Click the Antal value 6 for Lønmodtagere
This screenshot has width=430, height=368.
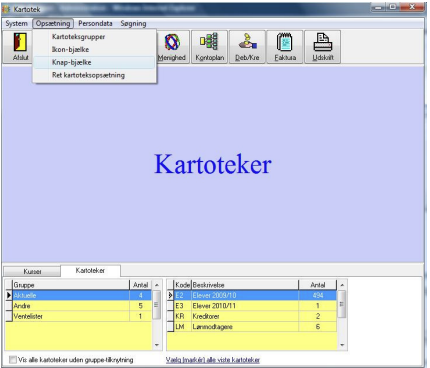click(x=318, y=327)
